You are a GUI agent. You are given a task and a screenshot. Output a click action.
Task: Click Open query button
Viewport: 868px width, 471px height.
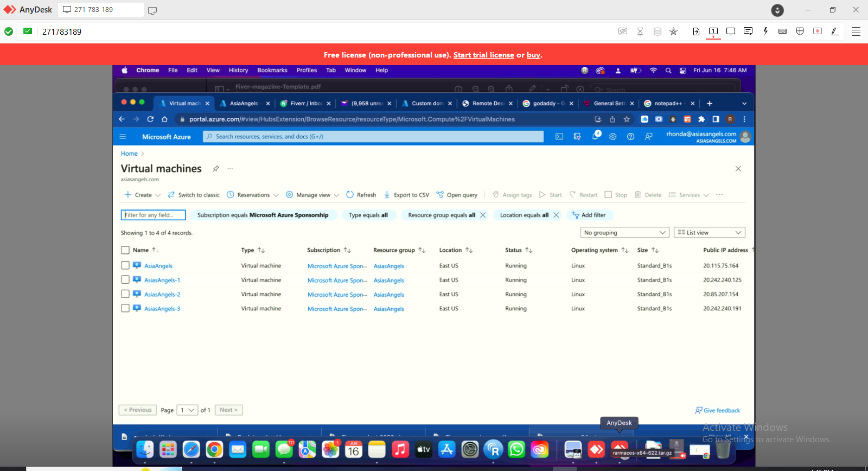(x=457, y=195)
